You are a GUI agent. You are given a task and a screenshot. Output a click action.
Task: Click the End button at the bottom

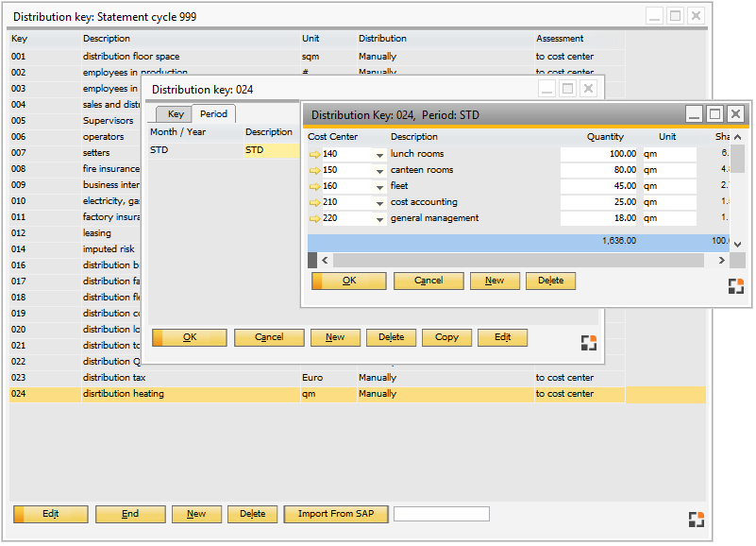click(x=130, y=513)
